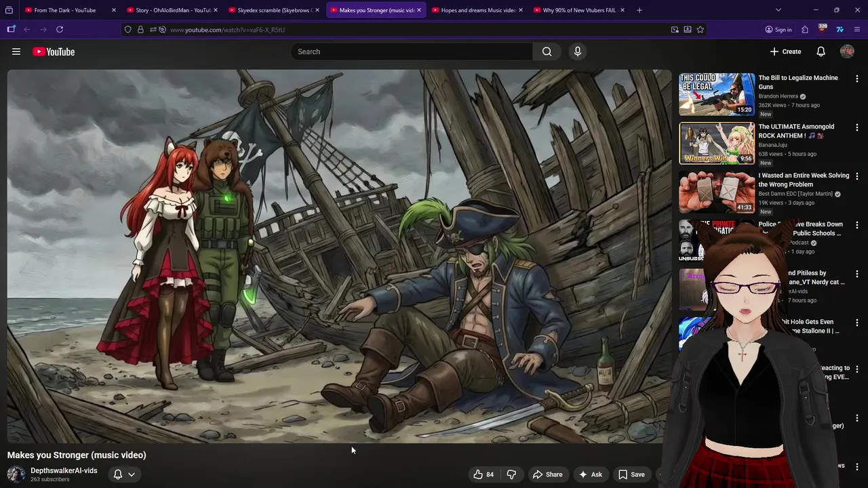Switch to Story - OhAloBirdMan tab
This screenshot has height=488, width=868.
pos(173,10)
